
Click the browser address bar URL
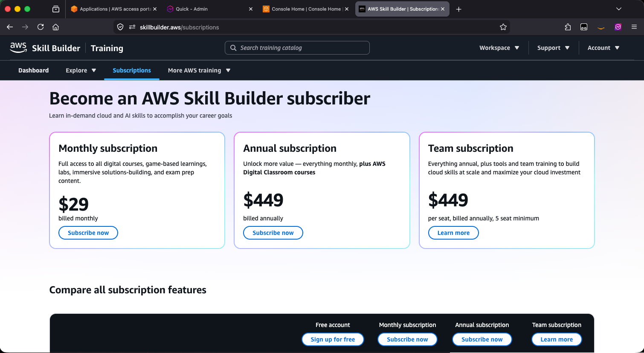(179, 27)
